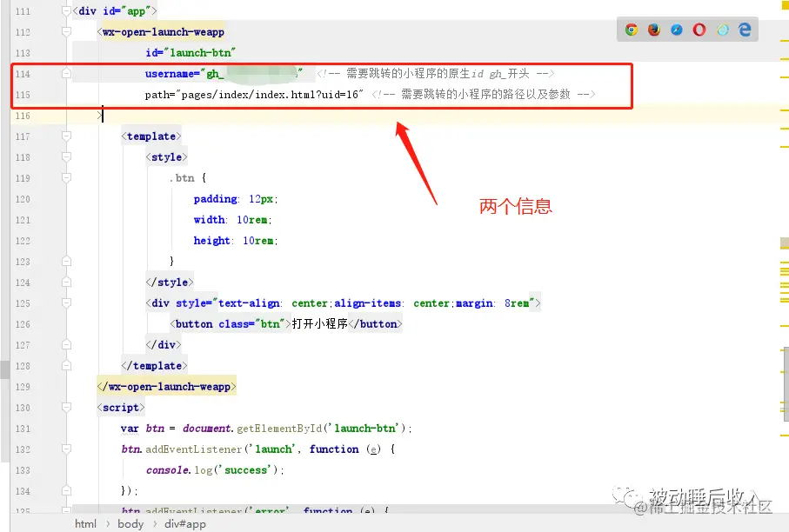789x532 pixels.
Task: Click the console.log('success') statement
Action: 215,470
